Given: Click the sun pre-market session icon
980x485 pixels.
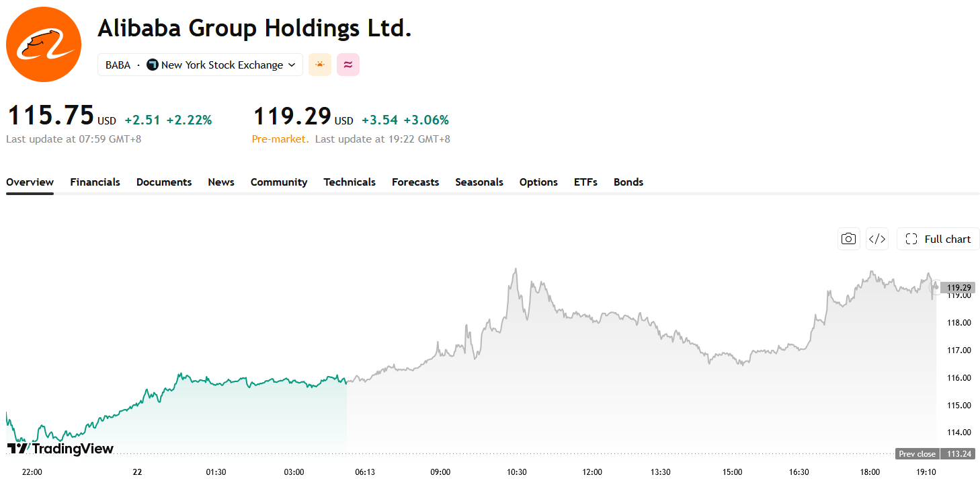Looking at the screenshot, I should click(320, 65).
